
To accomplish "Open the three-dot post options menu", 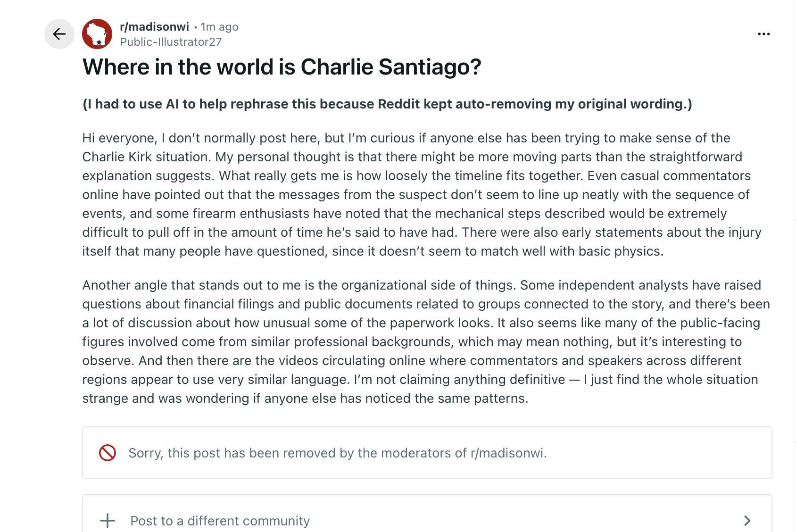I will 763,34.
